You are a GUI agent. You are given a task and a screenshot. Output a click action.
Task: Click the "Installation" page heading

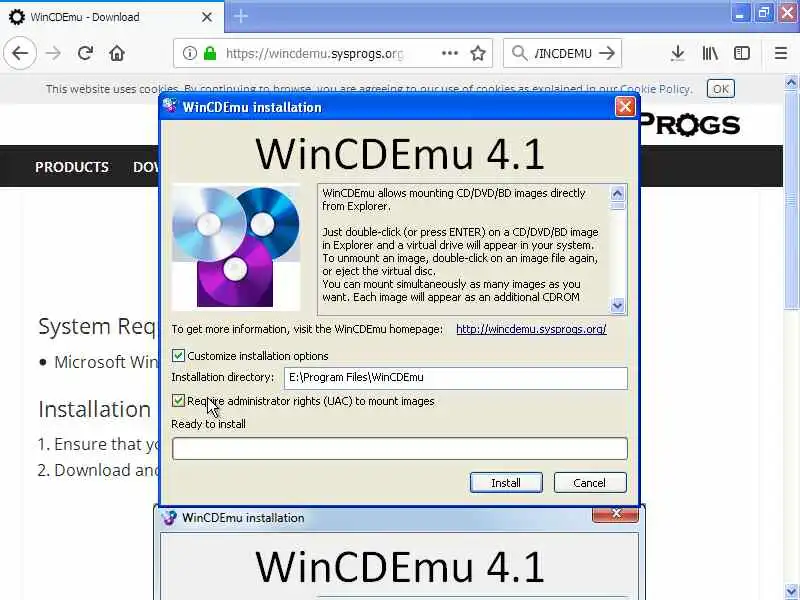(94, 409)
